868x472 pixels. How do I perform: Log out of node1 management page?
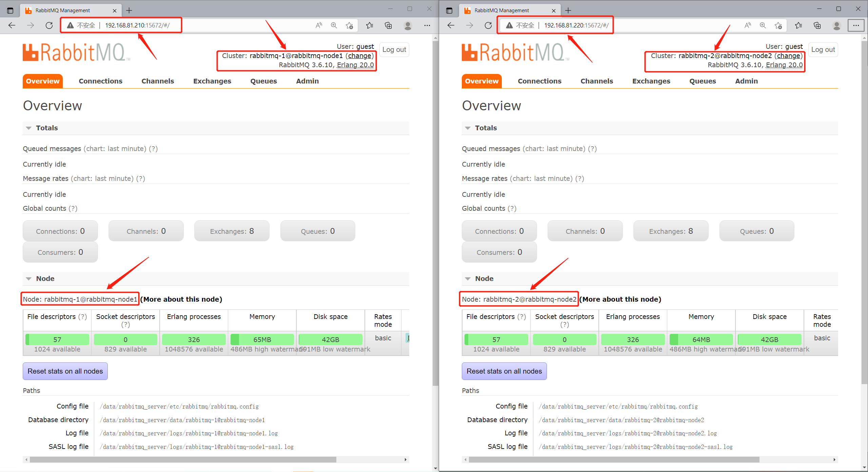pyautogui.click(x=394, y=50)
